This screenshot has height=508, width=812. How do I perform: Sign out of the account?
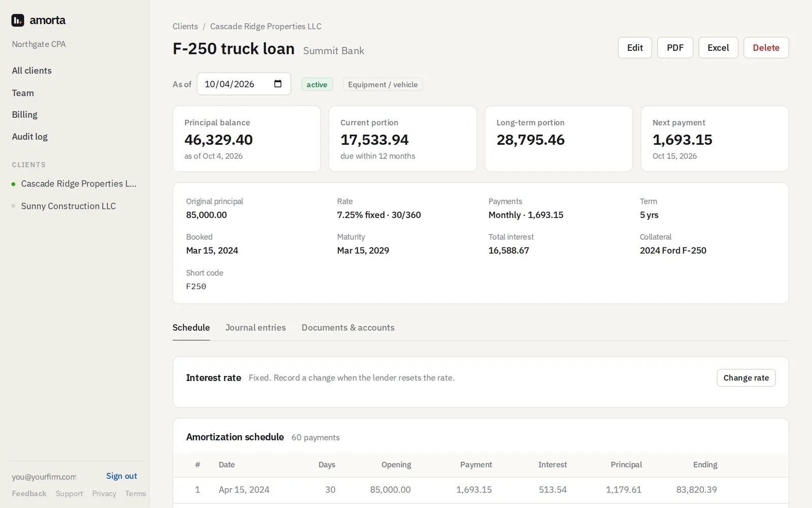[121, 476]
